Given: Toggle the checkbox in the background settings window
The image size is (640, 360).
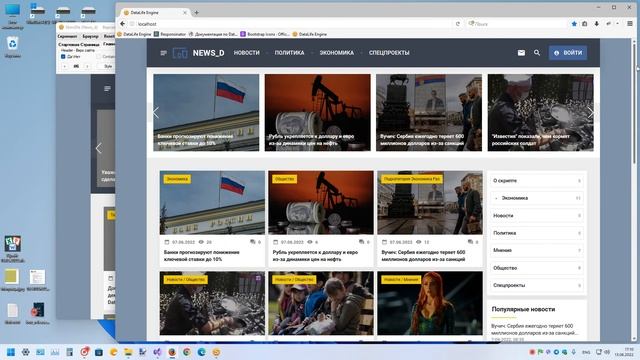Looking at the screenshot, I should tap(63, 56).
